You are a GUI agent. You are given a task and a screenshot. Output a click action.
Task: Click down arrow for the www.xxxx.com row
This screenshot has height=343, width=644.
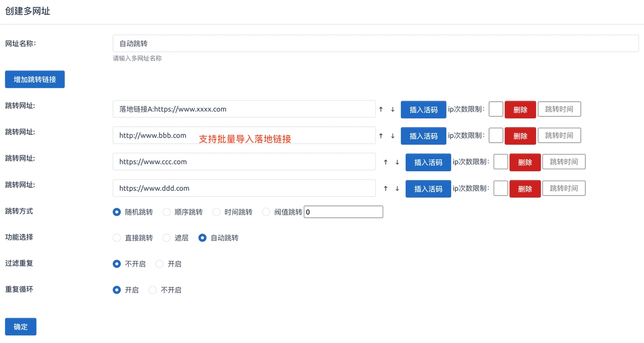pos(393,109)
